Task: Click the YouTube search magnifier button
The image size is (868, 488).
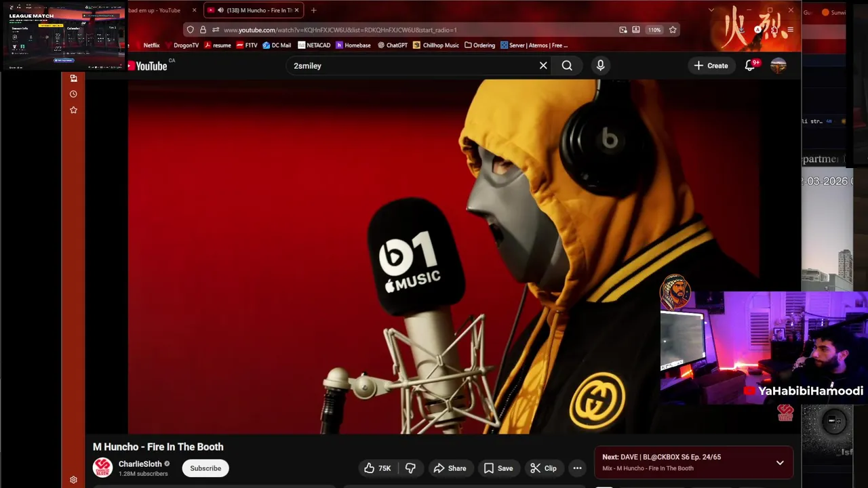Action: [x=567, y=66]
